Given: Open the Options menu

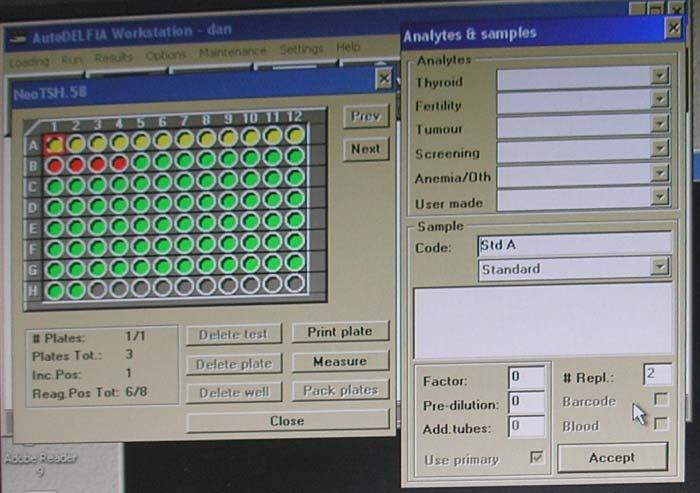Looking at the screenshot, I should [x=166, y=55].
